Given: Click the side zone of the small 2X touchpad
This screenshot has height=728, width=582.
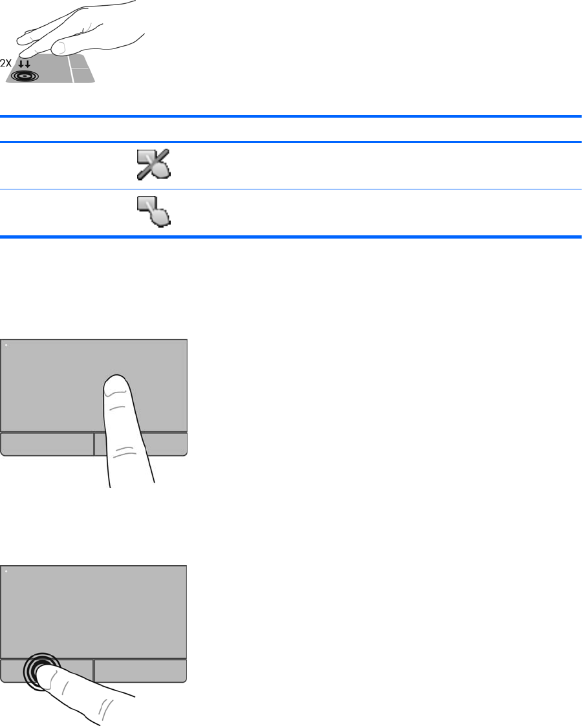Looking at the screenshot, I should tap(81, 69).
